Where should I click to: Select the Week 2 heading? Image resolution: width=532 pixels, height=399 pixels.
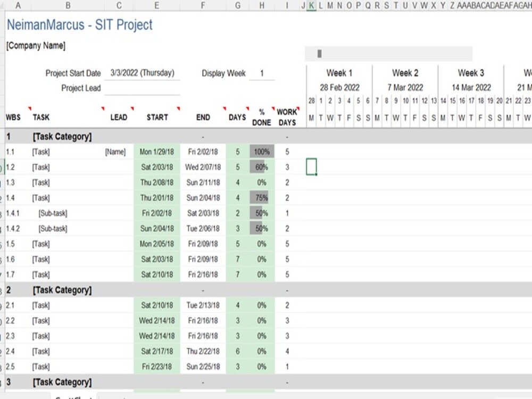pos(405,73)
